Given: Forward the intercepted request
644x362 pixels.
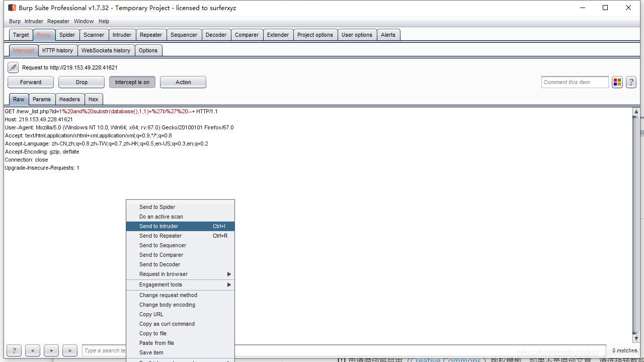Looking at the screenshot, I should point(31,82).
